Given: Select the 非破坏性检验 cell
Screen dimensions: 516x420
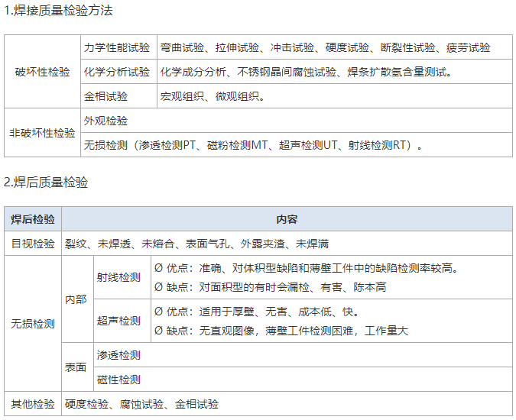Looking at the screenshot, I should (42, 133).
